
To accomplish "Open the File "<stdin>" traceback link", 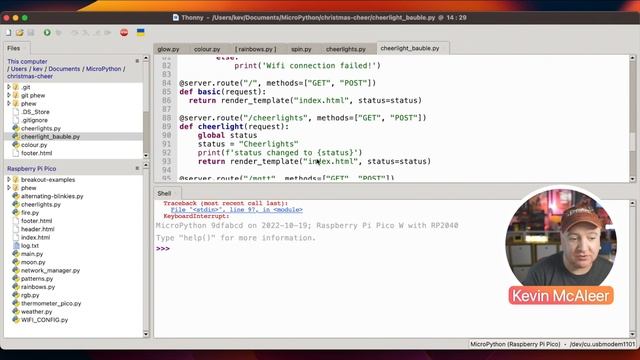I will [237, 210].
